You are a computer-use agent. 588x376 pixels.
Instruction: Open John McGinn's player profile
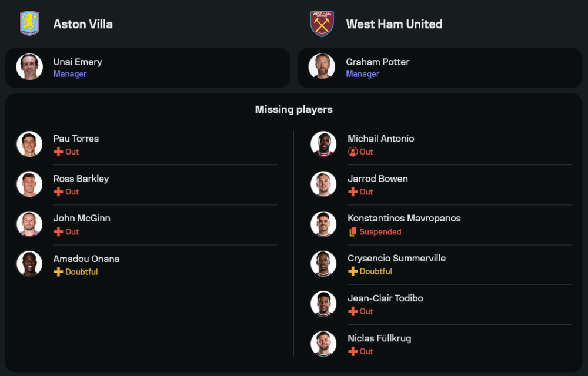click(x=82, y=218)
